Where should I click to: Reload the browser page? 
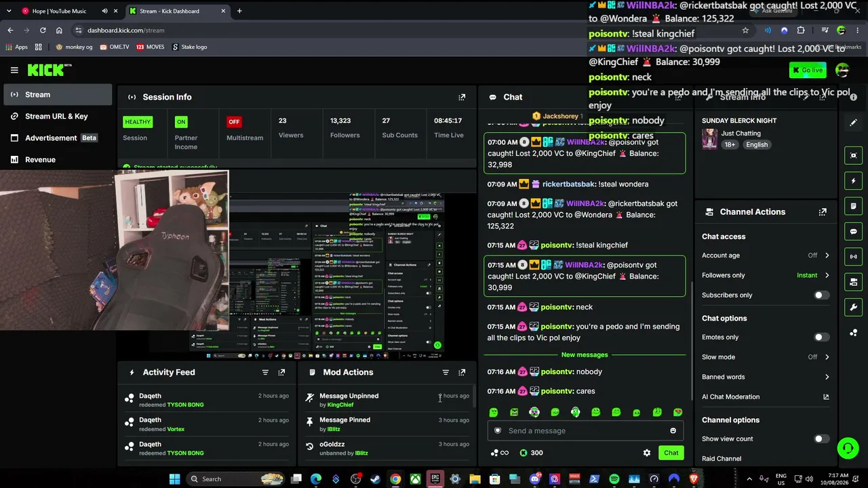pyautogui.click(x=43, y=30)
